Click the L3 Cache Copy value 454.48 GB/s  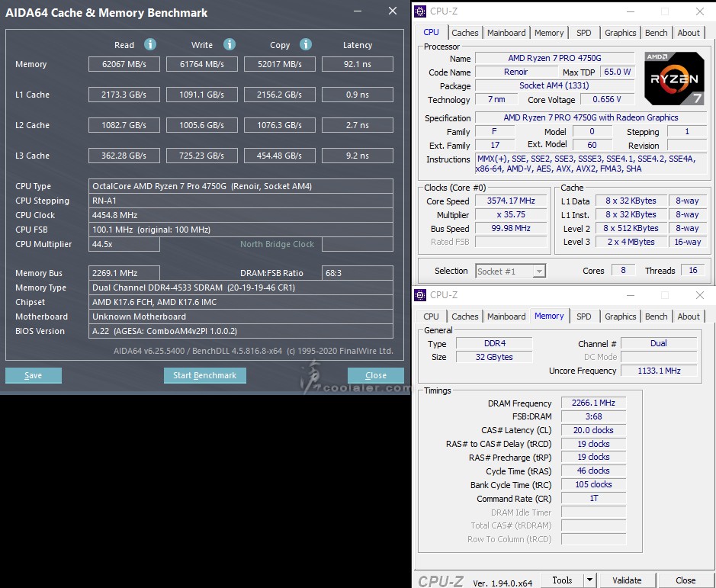coord(279,156)
